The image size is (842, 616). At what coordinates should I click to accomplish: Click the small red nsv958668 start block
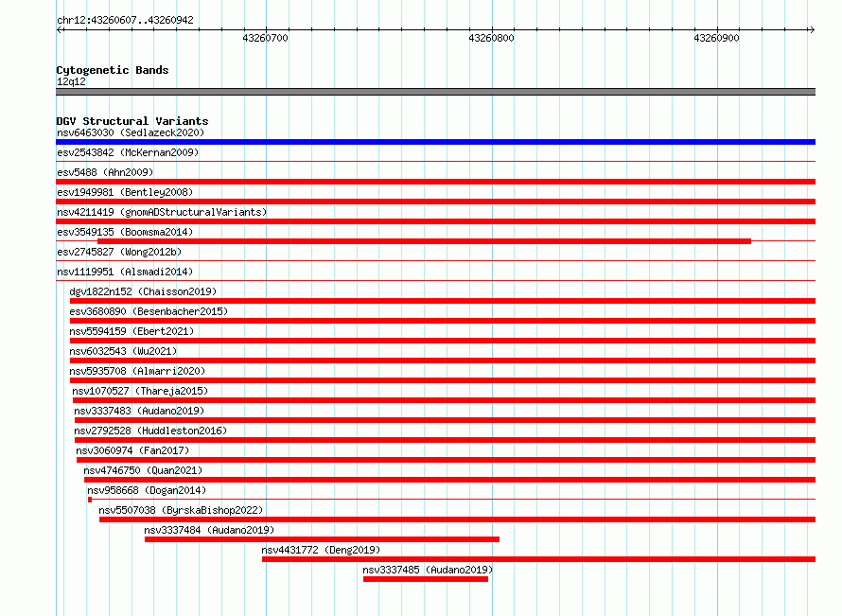pos(90,500)
